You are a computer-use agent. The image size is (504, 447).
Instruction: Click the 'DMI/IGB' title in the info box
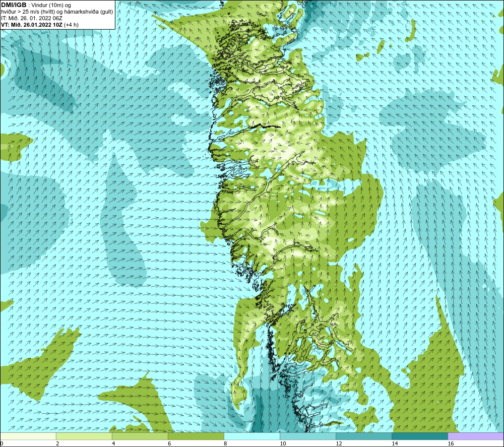tap(14, 5)
